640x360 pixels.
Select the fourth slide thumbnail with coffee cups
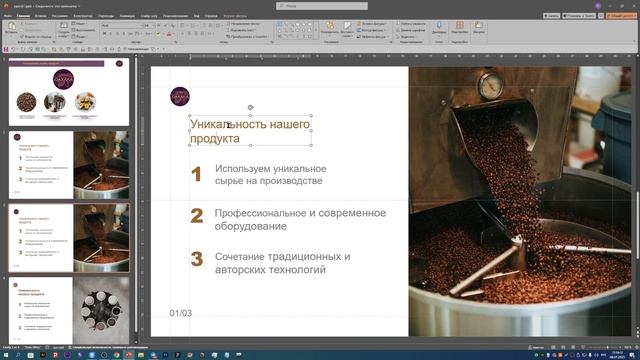69,310
